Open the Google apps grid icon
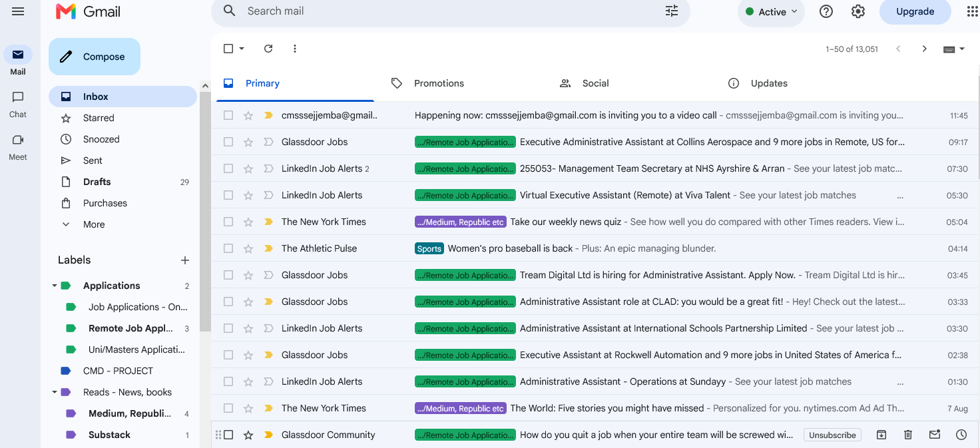Screen dimensions: 980x448 (972, 11)
